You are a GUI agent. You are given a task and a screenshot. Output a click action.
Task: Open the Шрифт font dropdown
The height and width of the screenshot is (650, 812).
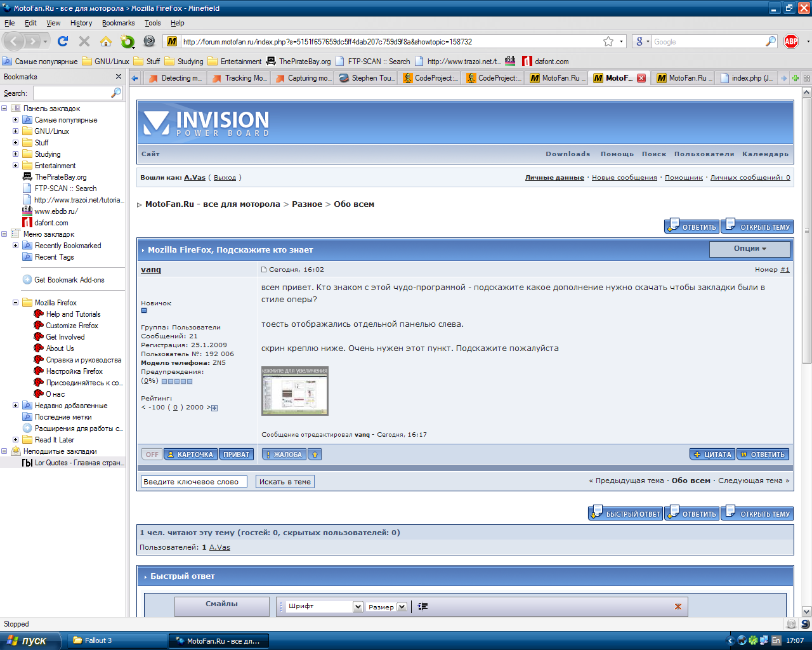325,607
